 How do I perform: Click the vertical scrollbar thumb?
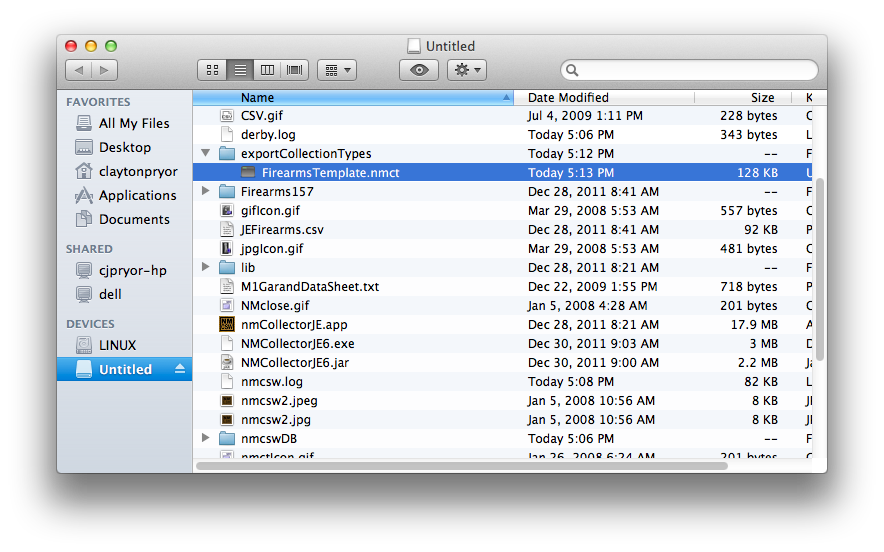[820, 270]
